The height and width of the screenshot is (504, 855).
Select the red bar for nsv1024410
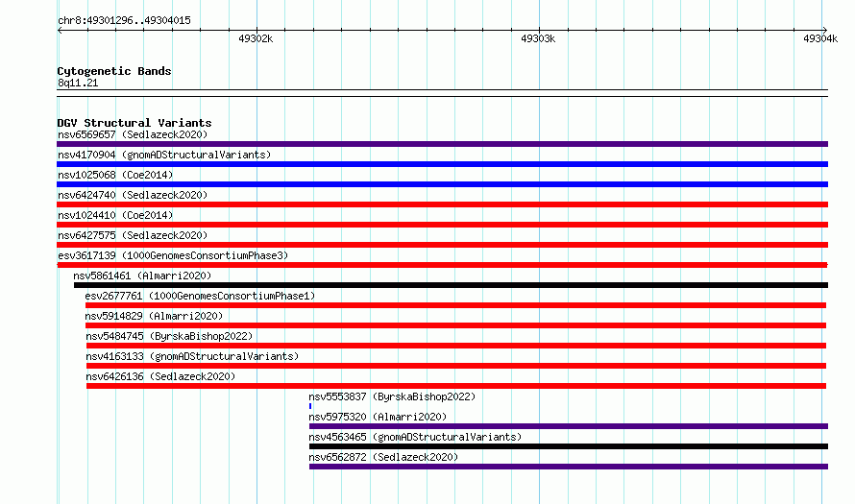pyautogui.click(x=442, y=225)
